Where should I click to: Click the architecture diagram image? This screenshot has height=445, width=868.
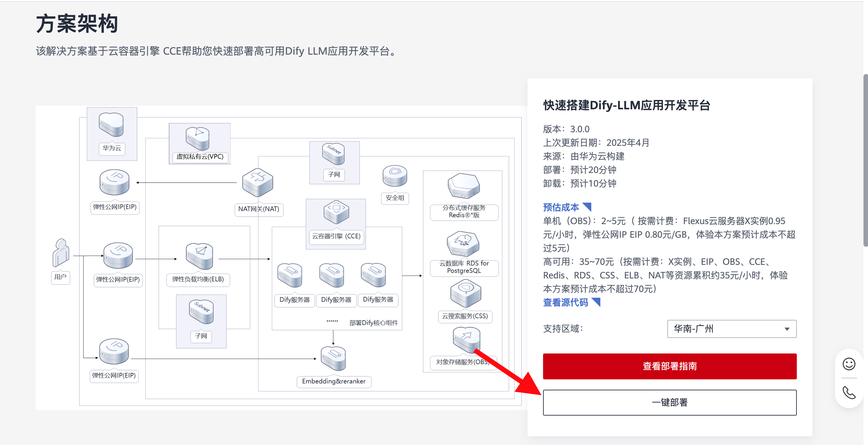[281, 257]
